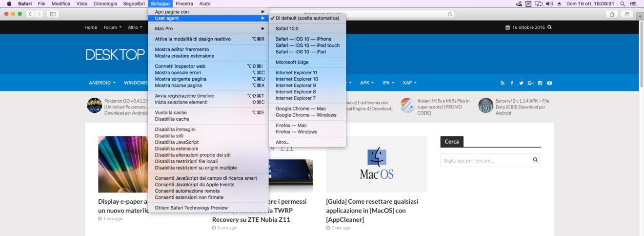Click the search magnifier in Cerca field
644x236 pixels.
[x=535, y=160]
